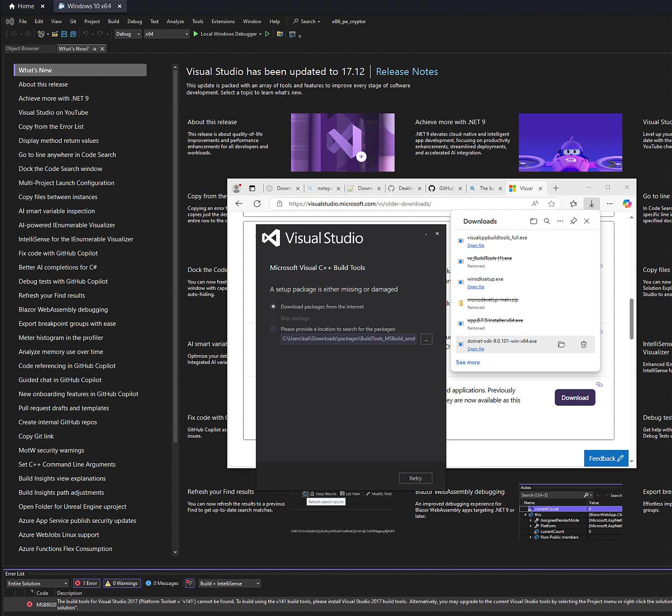Image resolution: width=672 pixels, height=616 pixels.
Task: Click the Start Without Debugging play icon
Action: click(267, 34)
